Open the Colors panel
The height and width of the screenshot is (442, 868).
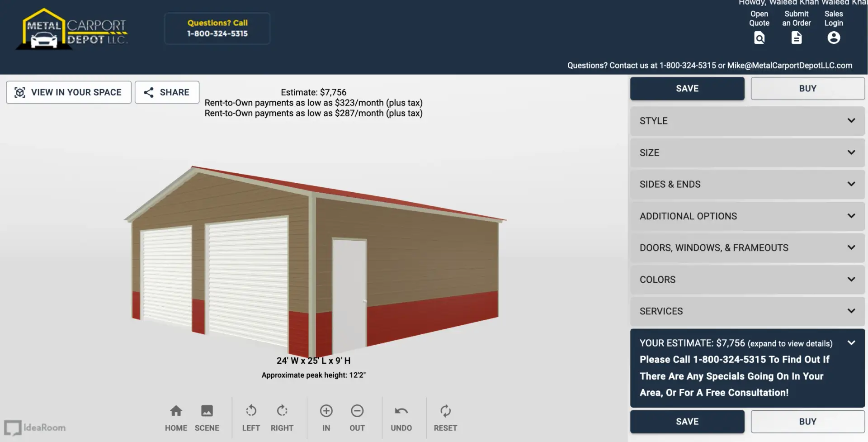(x=747, y=280)
